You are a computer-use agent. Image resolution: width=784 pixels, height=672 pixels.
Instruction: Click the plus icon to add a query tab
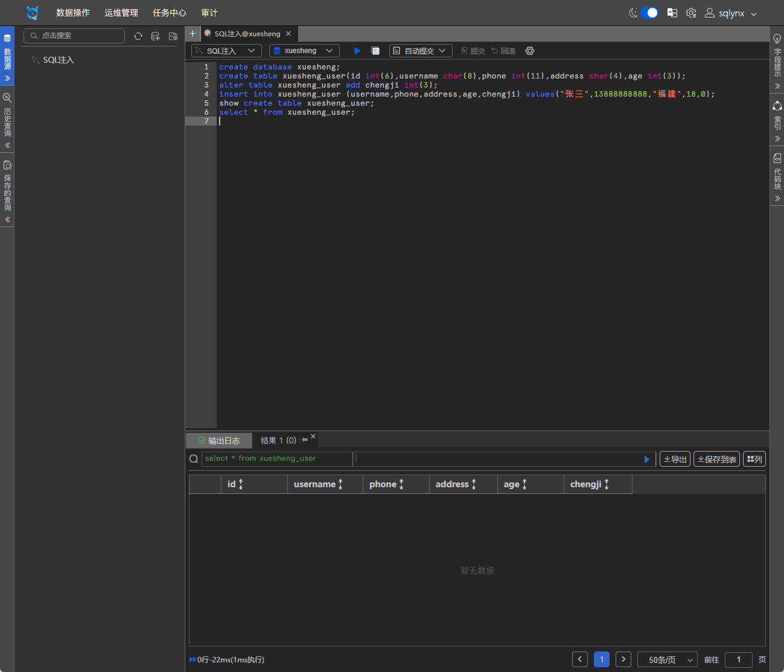(193, 34)
